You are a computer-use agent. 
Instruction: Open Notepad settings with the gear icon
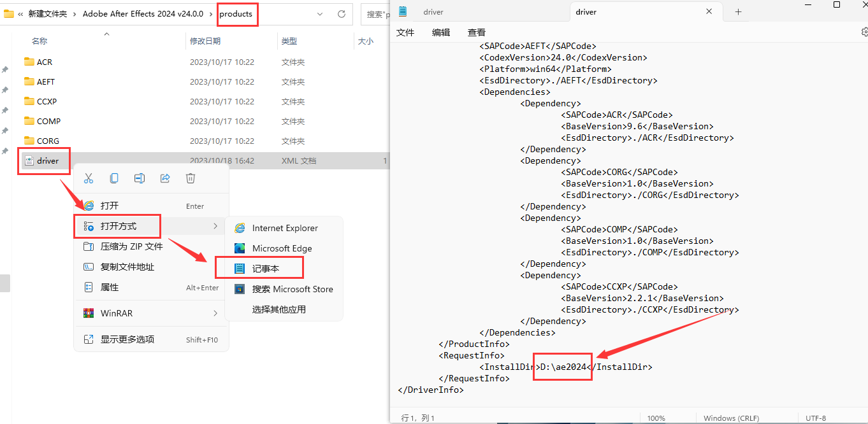click(864, 31)
